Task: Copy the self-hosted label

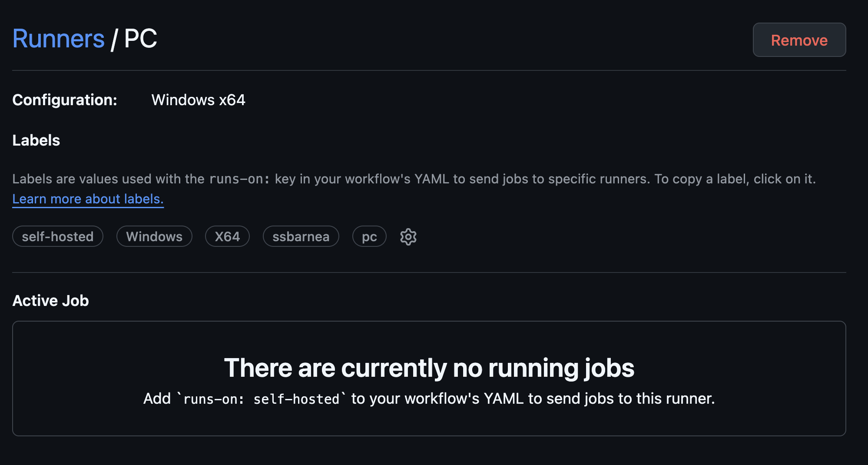Action: (x=58, y=237)
